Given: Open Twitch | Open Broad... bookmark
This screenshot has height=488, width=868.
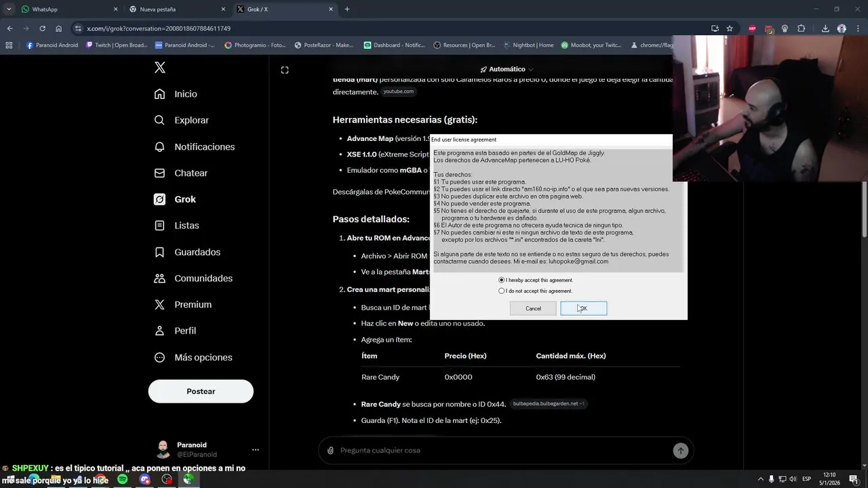Looking at the screenshot, I should (117, 45).
